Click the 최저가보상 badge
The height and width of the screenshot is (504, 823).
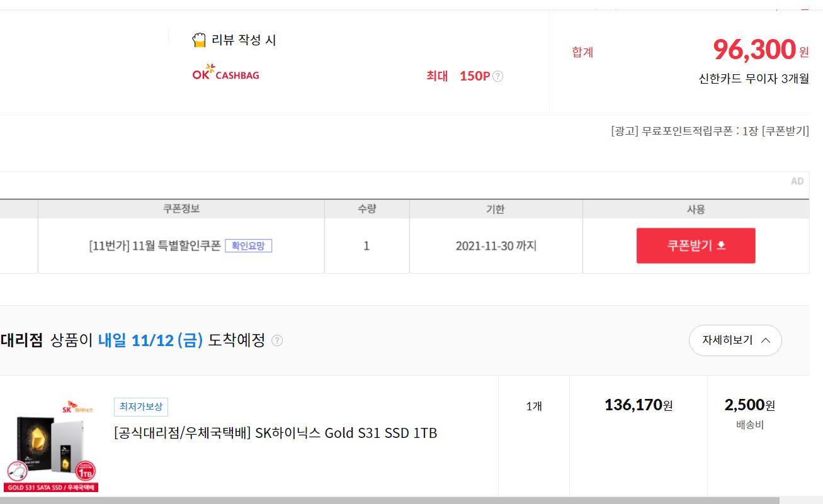(x=141, y=406)
